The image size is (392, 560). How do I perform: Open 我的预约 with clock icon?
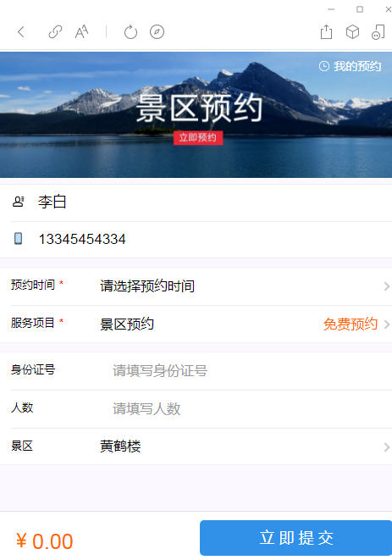coord(350,66)
